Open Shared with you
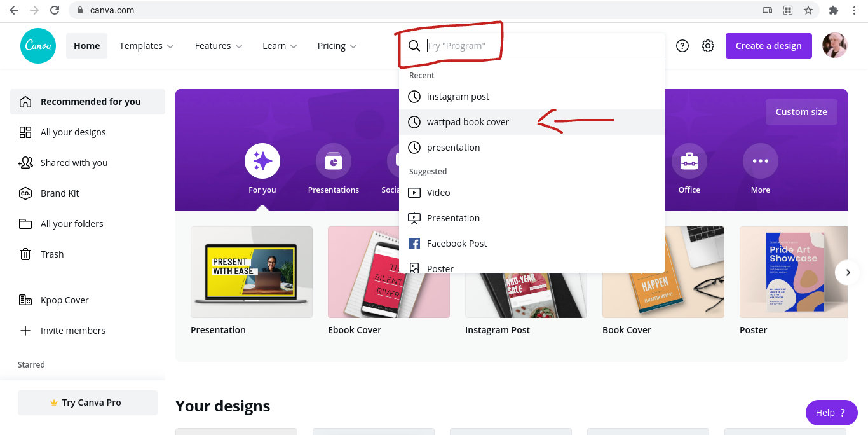The height and width of the screenshot is (435, 868). pos(88,163)
